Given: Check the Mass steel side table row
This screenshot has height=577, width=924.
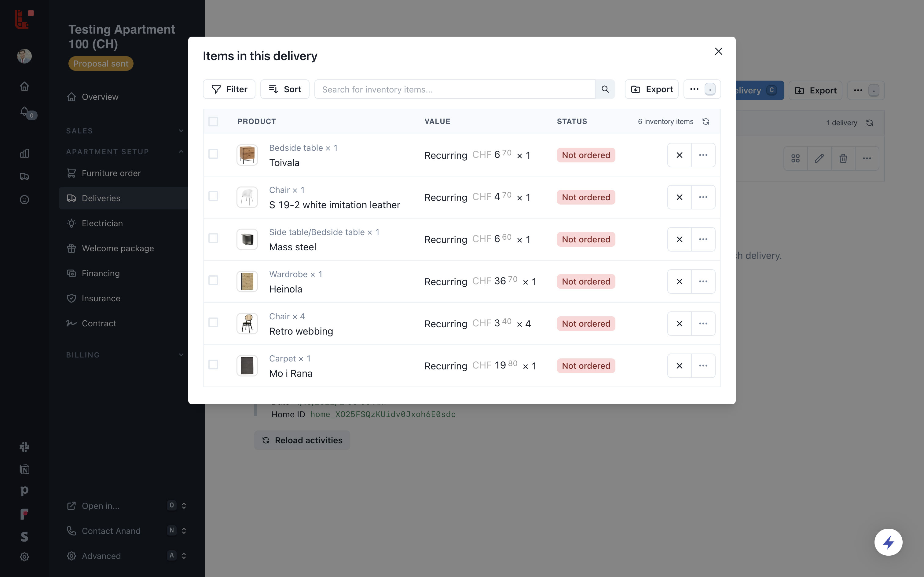Looking at the screenshot, I should (x=213, y=238).
